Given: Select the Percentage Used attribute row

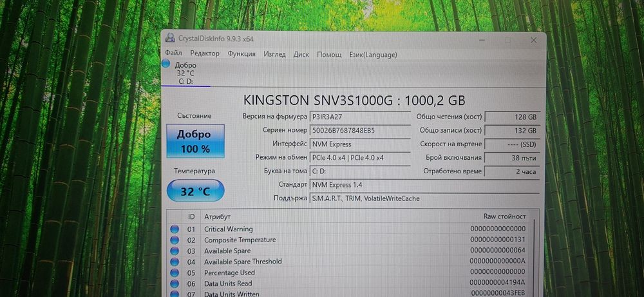Looking at the screenshot, I should (x=348, y=273).
